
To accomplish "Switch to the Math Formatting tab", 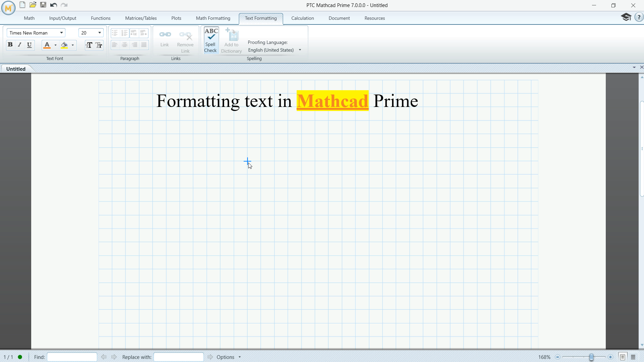I will pyautogui.click(x=213, y=18).
